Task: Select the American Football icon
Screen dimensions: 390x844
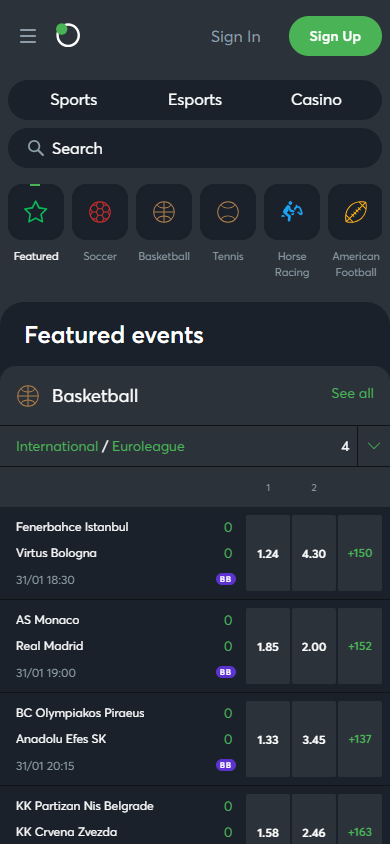Action: 356,212
